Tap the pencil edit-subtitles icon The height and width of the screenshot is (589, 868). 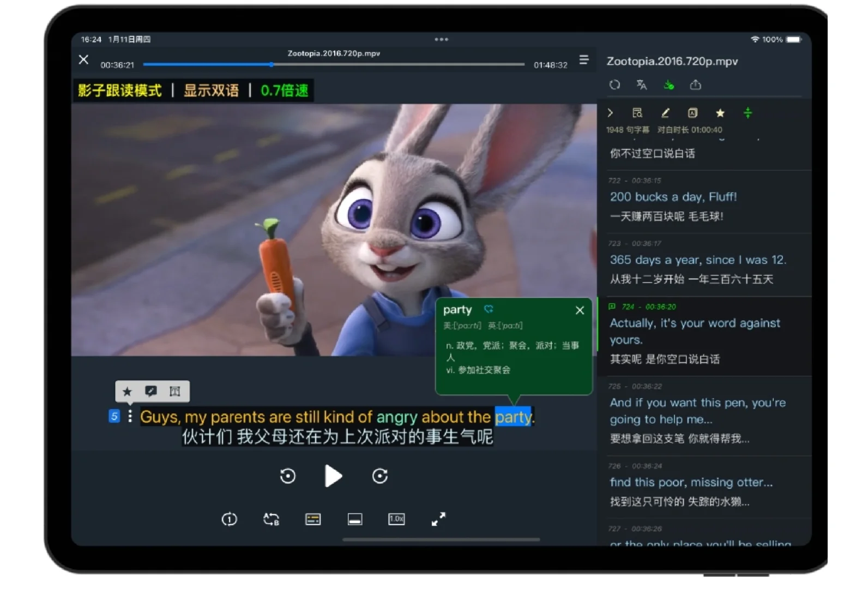pyautogui.click(x=665, y=113)
